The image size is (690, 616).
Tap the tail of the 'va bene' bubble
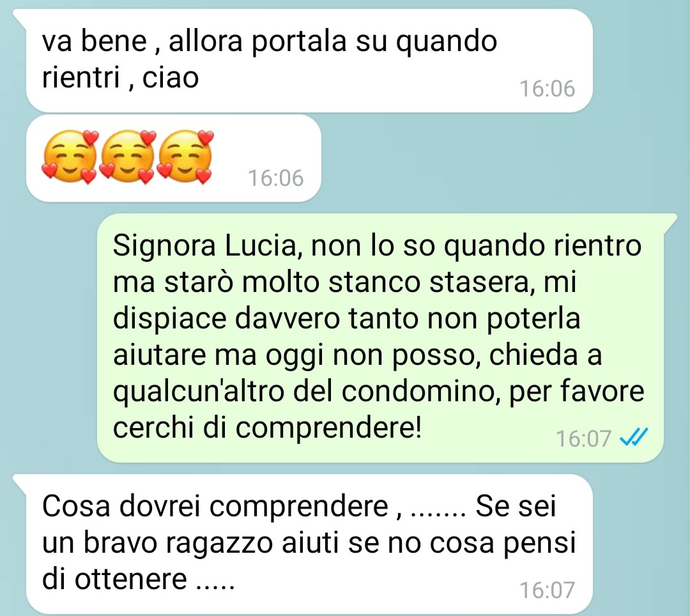(20, 17)
